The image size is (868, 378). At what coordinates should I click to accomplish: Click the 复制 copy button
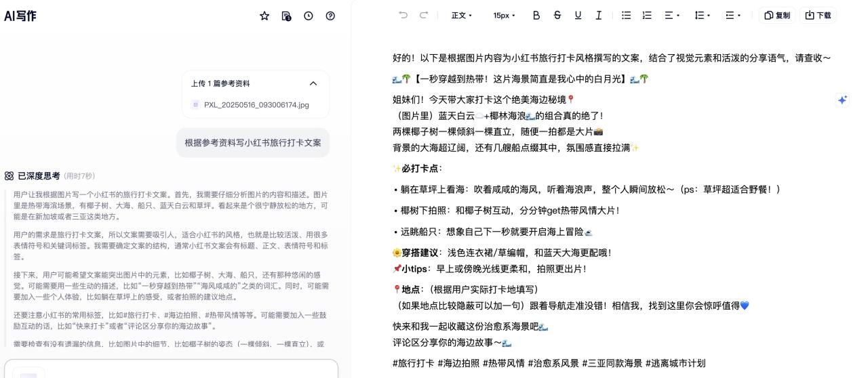click(x=777, y=15)
